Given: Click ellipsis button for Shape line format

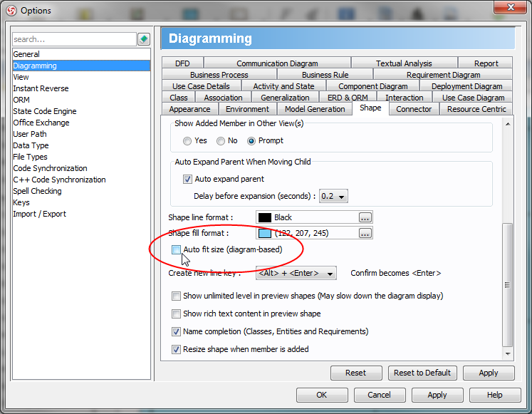Looking at the screenshot, I should pyautogui.click(x=365, y=217).
